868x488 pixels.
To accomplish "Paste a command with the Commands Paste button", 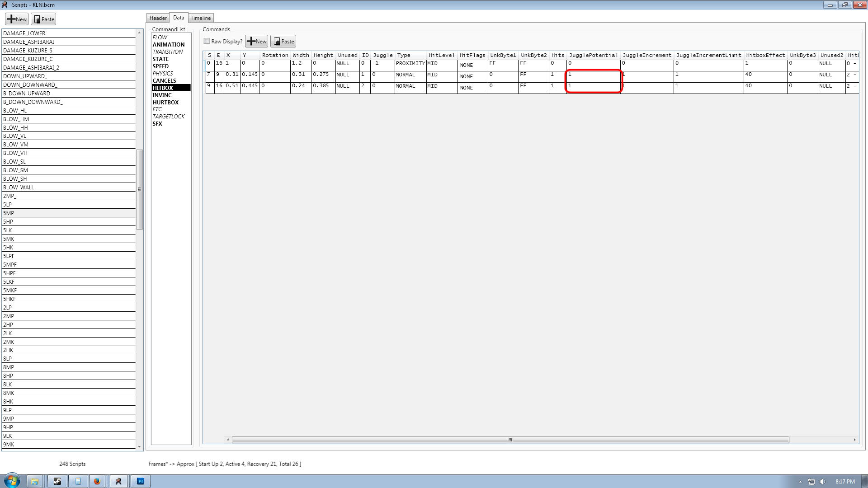I will click(x=283, y=41).
